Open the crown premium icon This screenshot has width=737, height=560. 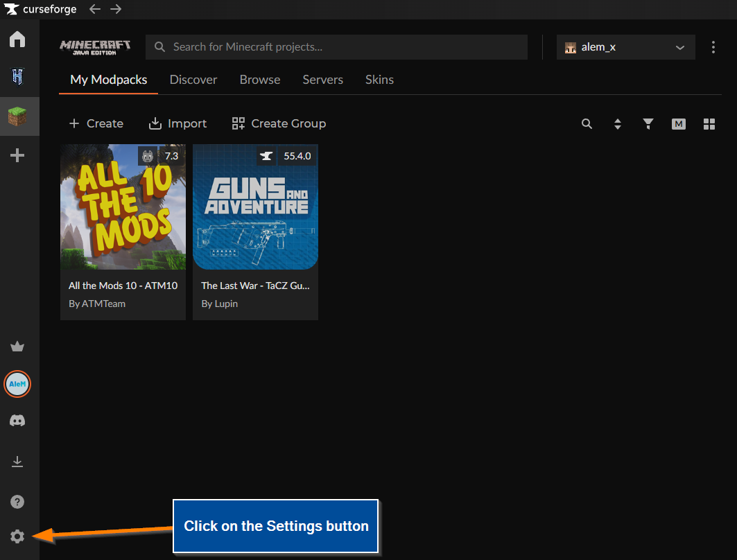pos(17,347)
